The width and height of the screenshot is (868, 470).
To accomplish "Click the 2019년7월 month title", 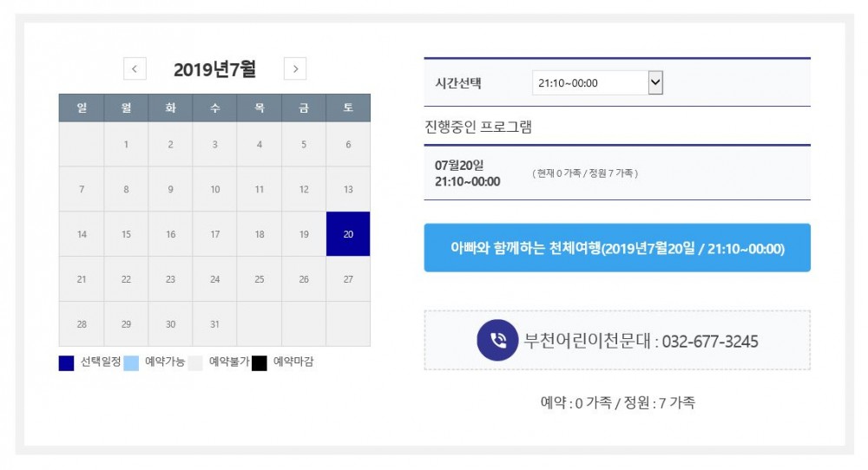I will 214,69.
